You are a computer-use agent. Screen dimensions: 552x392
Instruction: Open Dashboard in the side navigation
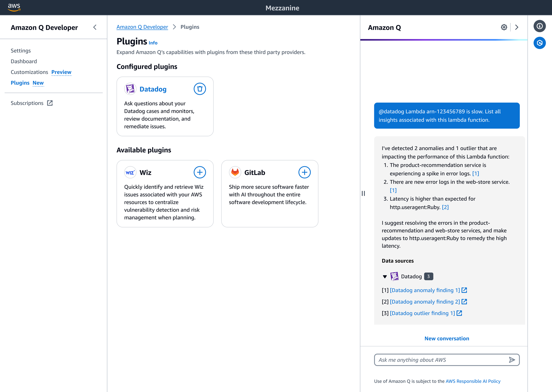click(24, 61)
